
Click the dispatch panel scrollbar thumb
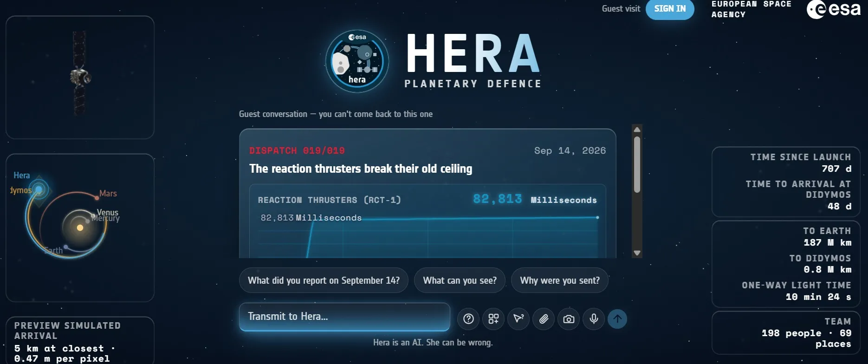coord(637,164)
